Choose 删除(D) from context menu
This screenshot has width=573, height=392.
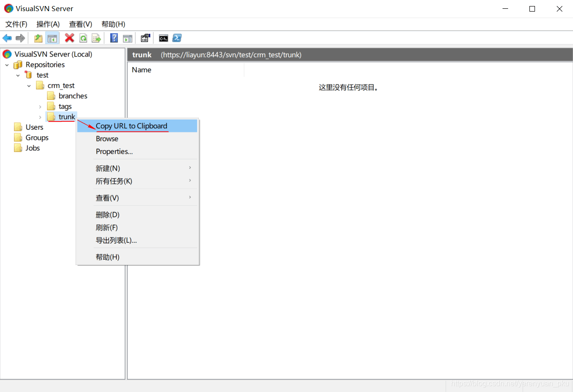pyautogui.click(x=138, y=215)
